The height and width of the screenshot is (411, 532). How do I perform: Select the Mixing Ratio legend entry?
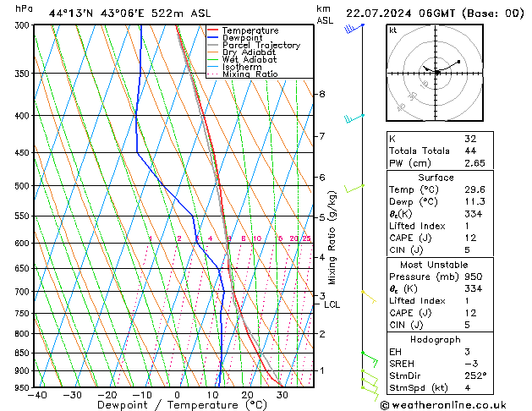[250, 74]
